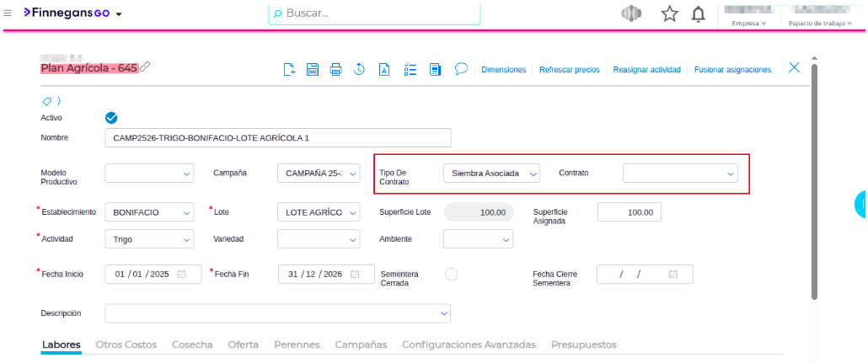Screen dimensions: 868x363
Task: Uncheck the Activo checkbox
Action: [x=111, y=118]
